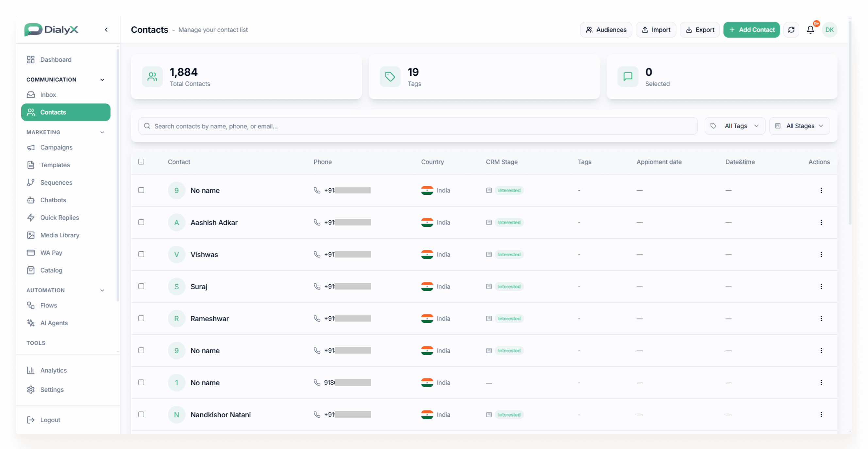Screen dimensions: 868x449
Task: Open actions menu for Rameshwar
Action: click(x=821, y=318)
